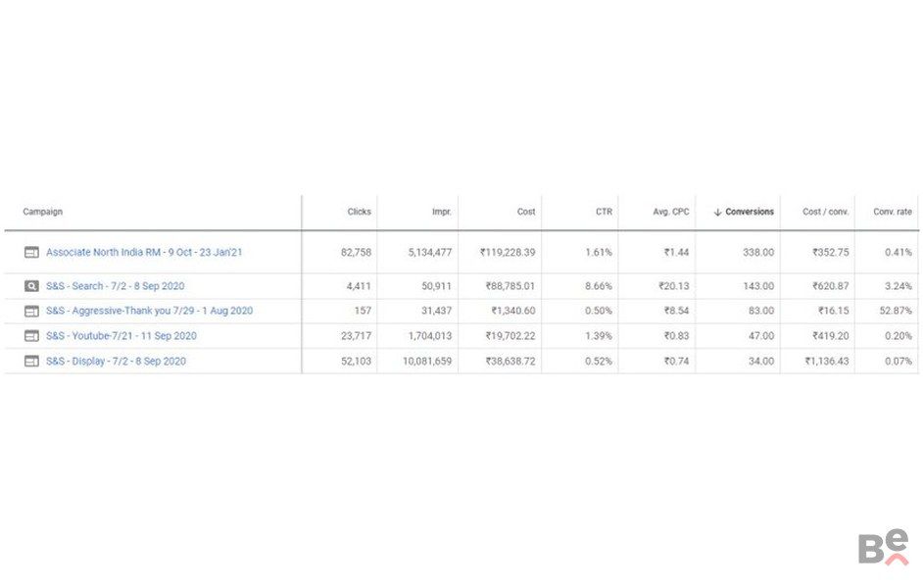Click the Avg. CPC column header

point(671,212)
